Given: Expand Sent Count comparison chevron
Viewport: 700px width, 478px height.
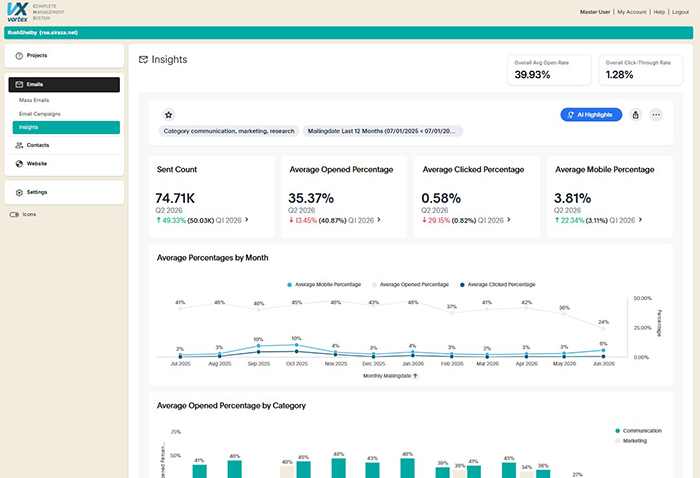Looking at the screenshot, I should [246, 220].
